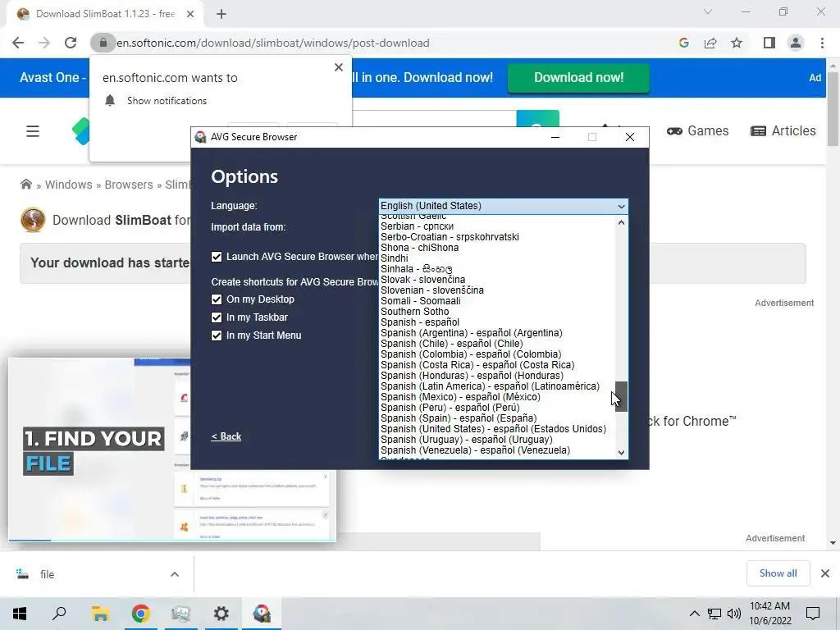840x630 pixels.
Task: Bookmark this page with the star
Action: click(737, 43)
